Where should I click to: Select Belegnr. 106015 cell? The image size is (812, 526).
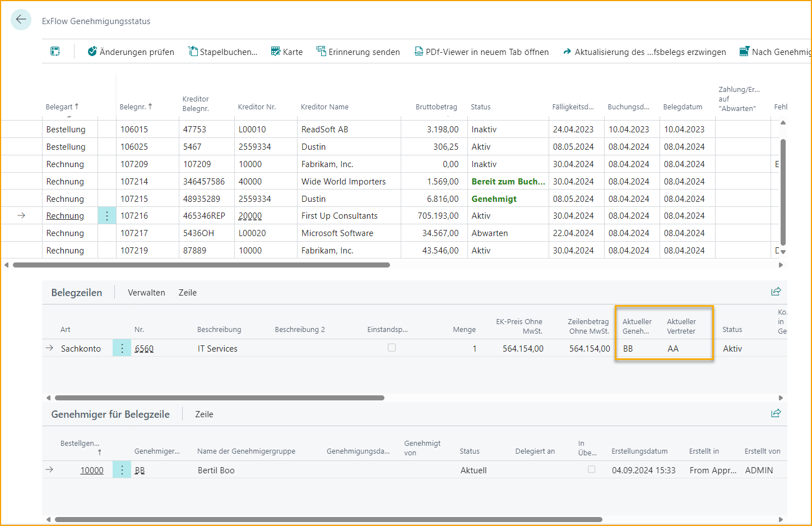[x=147, y=129]
